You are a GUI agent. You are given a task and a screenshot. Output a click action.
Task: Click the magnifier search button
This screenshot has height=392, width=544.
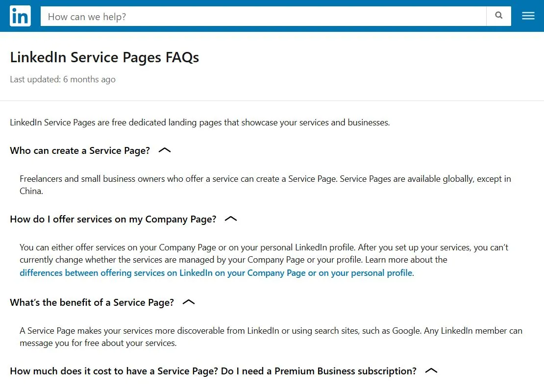(x=498, y=16)
